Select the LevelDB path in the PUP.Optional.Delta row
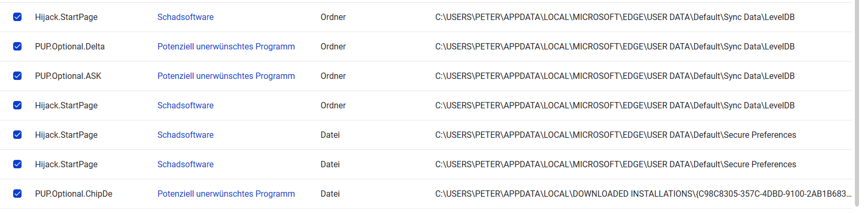 coord(615,46)
